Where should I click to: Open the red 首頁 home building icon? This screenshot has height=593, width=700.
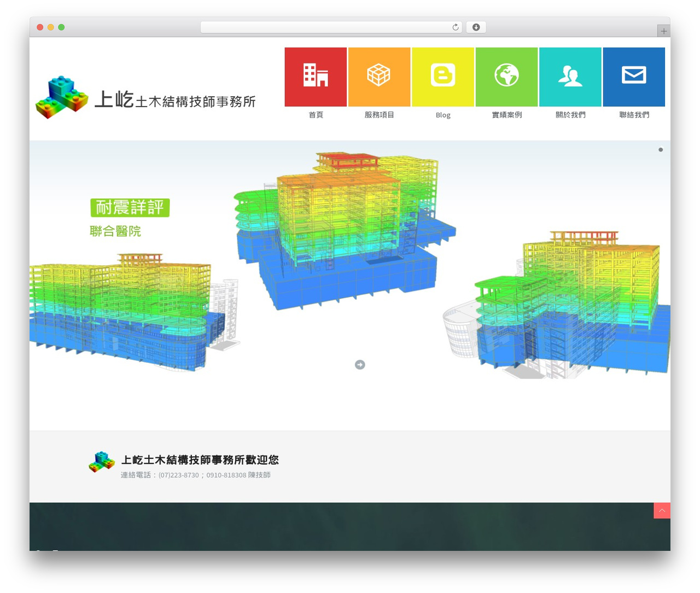click(316, 77)
